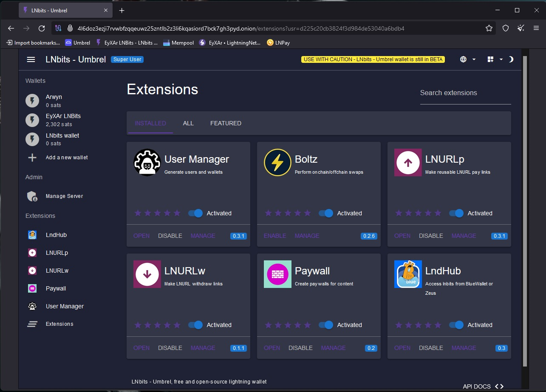Click the LNURLp card logo
The height and width of the screenshot is (392, 546).
coord(408,162)
